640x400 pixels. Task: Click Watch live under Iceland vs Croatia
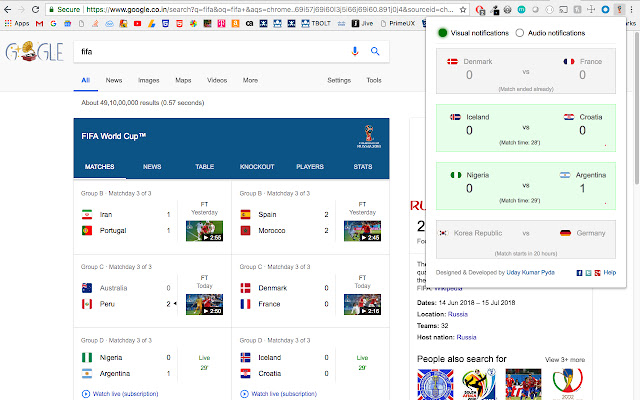click(x=279, y=394)
